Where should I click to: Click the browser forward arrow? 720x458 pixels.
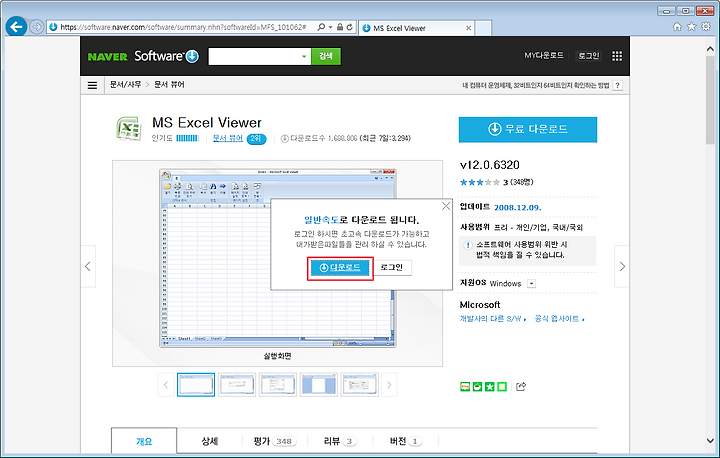click(x=36, y=27)
